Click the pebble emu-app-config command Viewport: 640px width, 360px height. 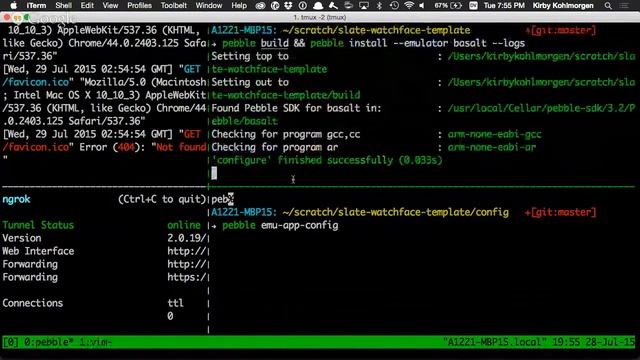coord(280,225)
